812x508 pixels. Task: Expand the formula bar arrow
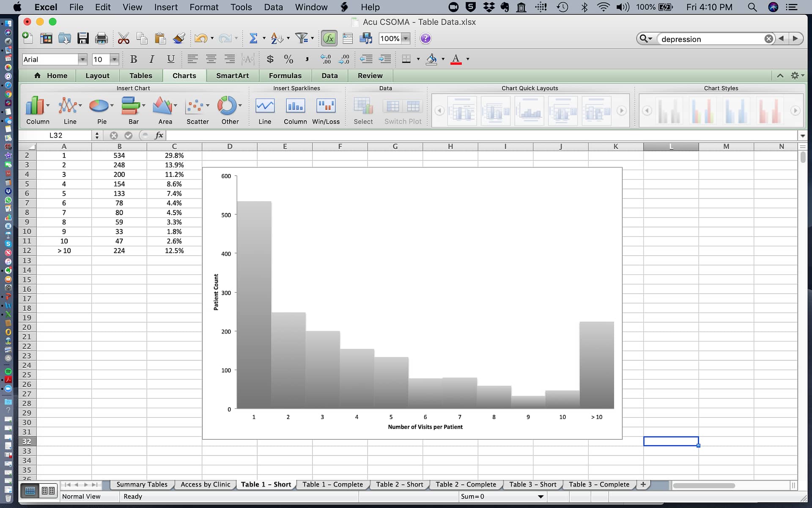802,135
